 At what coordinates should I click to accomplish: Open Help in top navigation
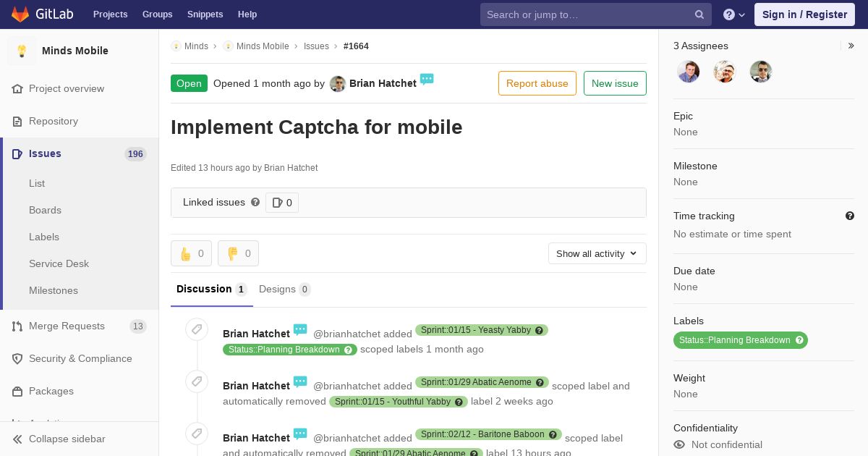pos(247,14)
